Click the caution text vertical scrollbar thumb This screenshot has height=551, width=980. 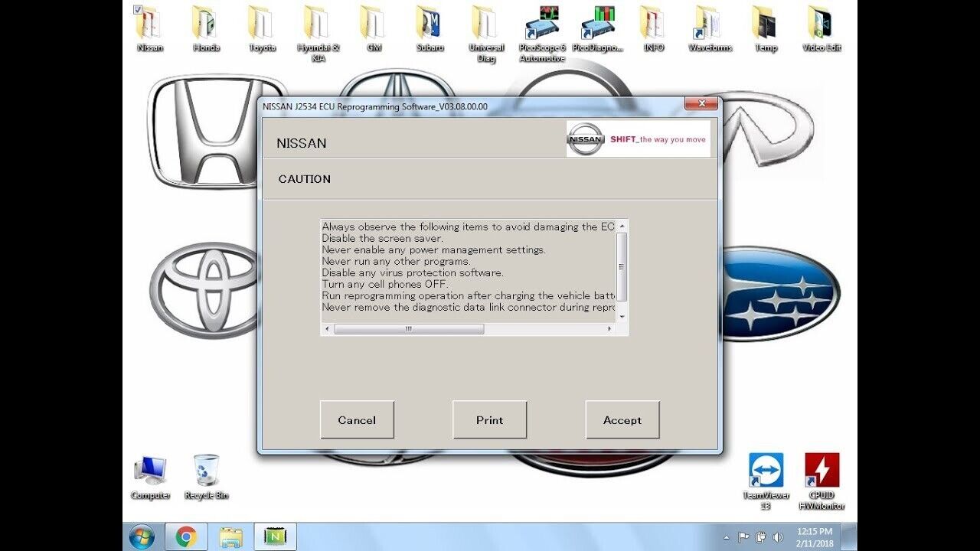622,266
